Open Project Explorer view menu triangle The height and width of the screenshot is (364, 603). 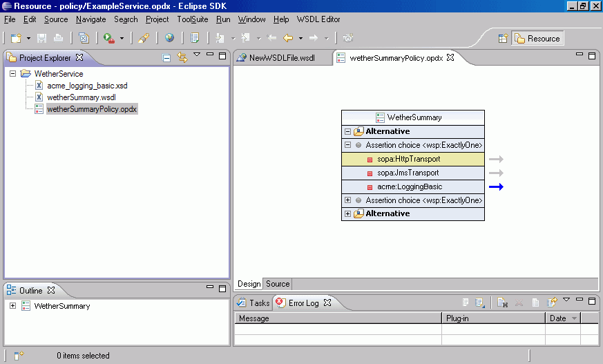(197, 55)
